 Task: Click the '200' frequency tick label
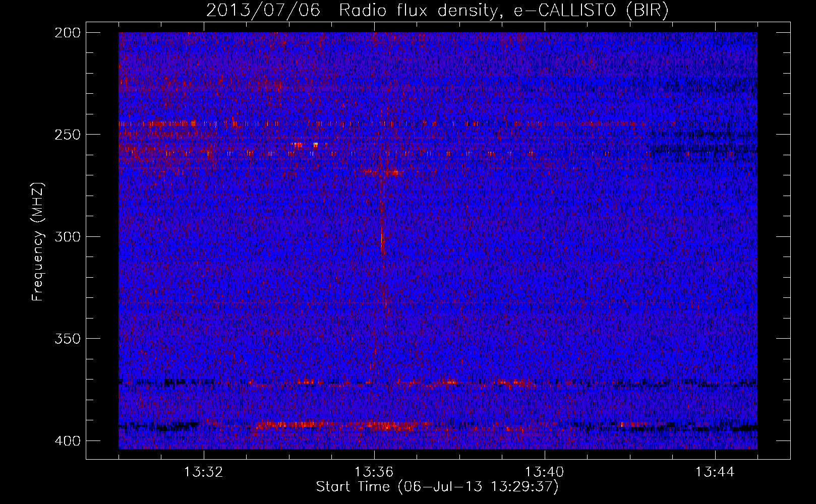(67, 33)
